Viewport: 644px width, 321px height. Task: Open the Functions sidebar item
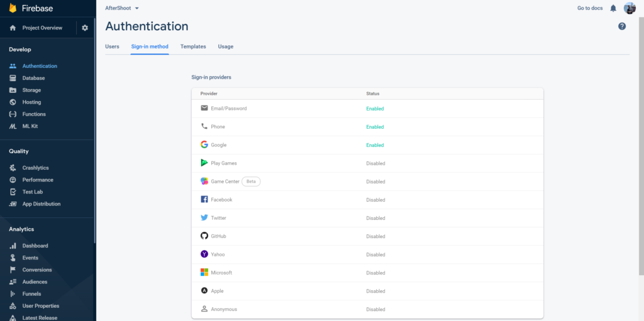click(34, 114)
